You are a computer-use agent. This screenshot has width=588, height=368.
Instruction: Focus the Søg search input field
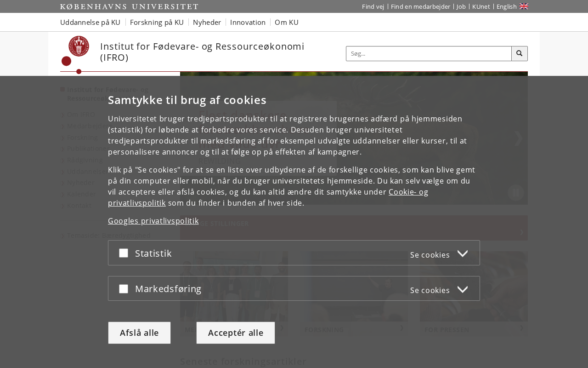click(428, 53)
